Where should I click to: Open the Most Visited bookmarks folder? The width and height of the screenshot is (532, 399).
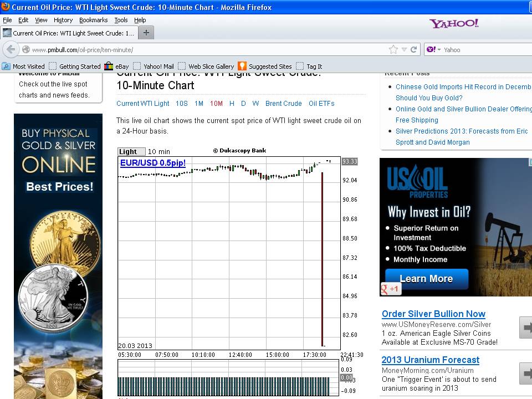(x=23, y=66)
